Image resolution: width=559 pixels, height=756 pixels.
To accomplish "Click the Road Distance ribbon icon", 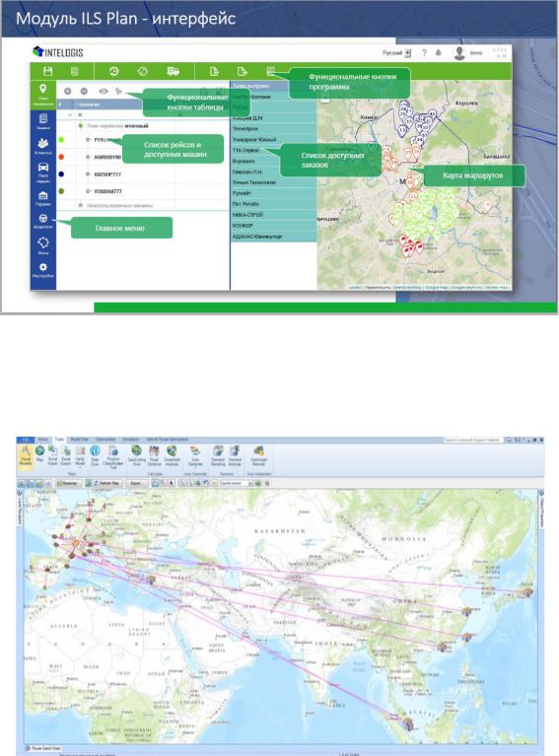I will click(155, 455).
